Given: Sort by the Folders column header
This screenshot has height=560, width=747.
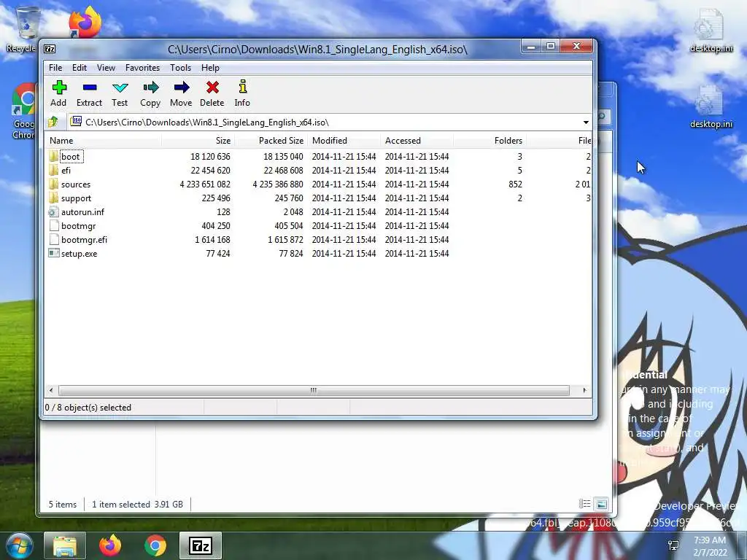Looking at the screenshot, I should click(x=489, y=141).
